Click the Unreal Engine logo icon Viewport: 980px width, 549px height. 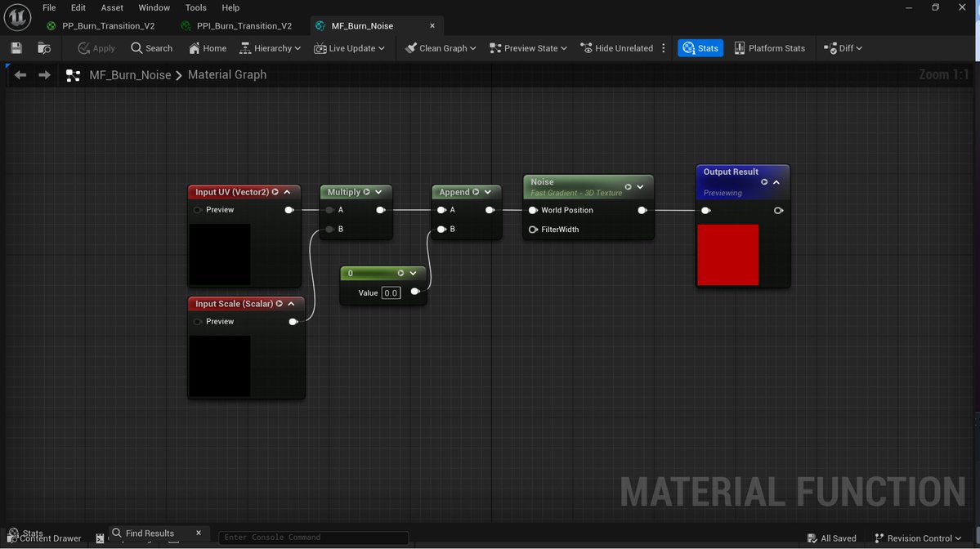17,17
